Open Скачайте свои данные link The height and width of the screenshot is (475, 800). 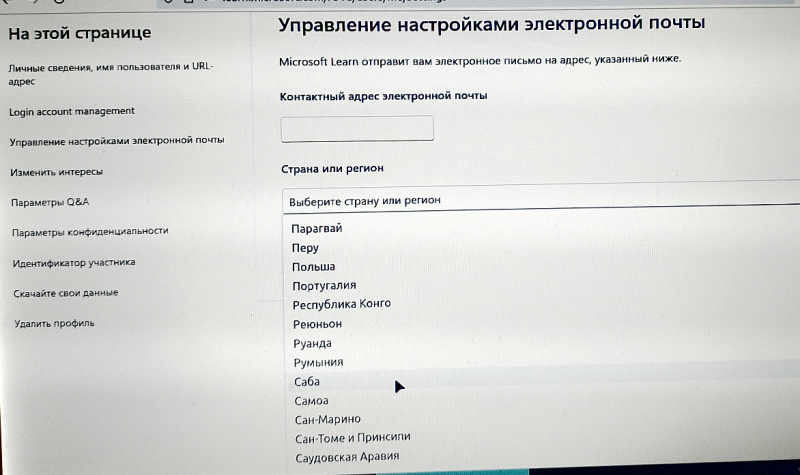click(x=66, y=293)
